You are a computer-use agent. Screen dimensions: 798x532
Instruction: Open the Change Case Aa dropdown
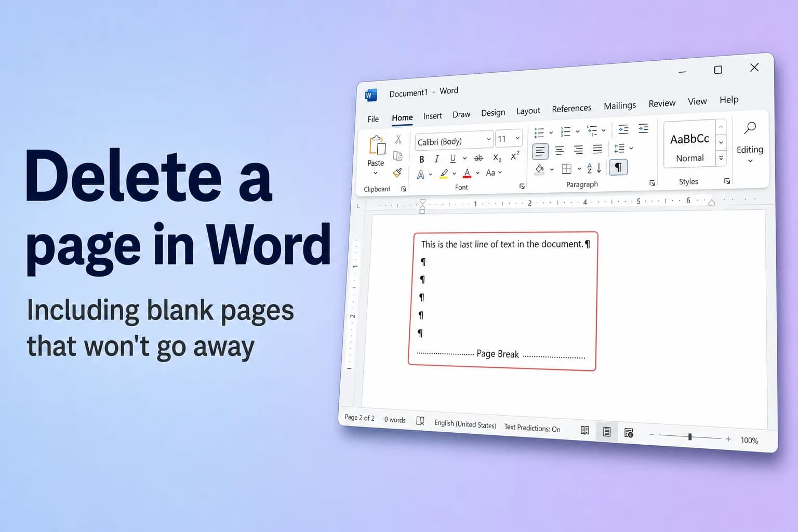pyautogui.click(x=494, y=172)
